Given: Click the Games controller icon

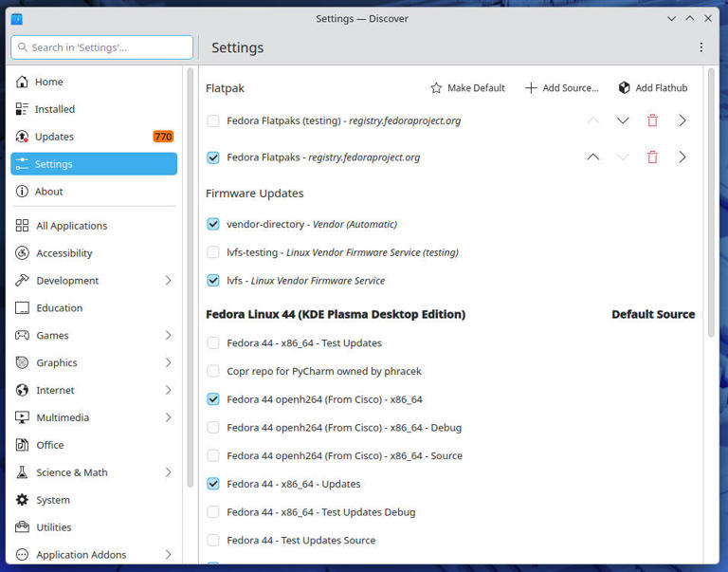Looking at the screenshot, I should [x=22, y=336].
